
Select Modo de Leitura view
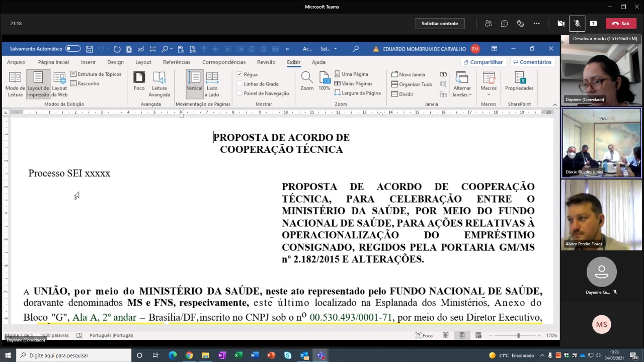15,84
